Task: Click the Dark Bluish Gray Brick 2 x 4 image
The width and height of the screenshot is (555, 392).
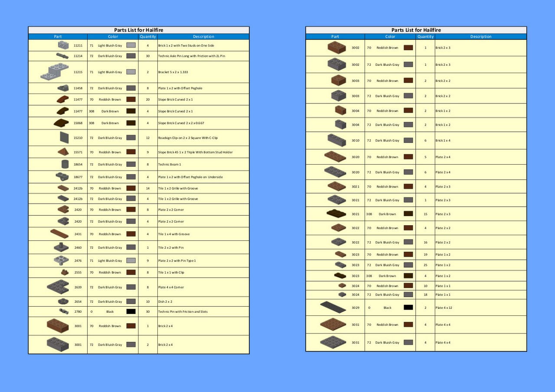Action: [58, 344]
